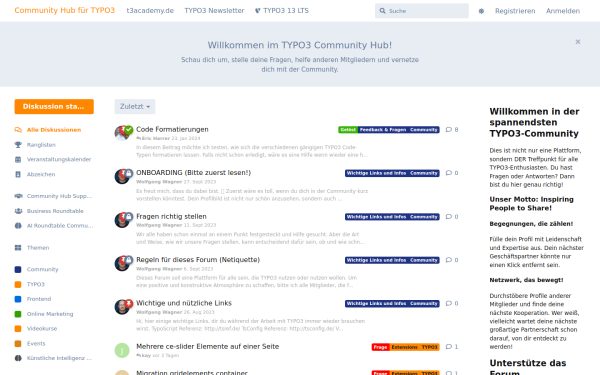Viewport: 600px width, 375px height.
Task: Open the TYPO3 Newsletter header link
Action: click(x=214, y=11)
